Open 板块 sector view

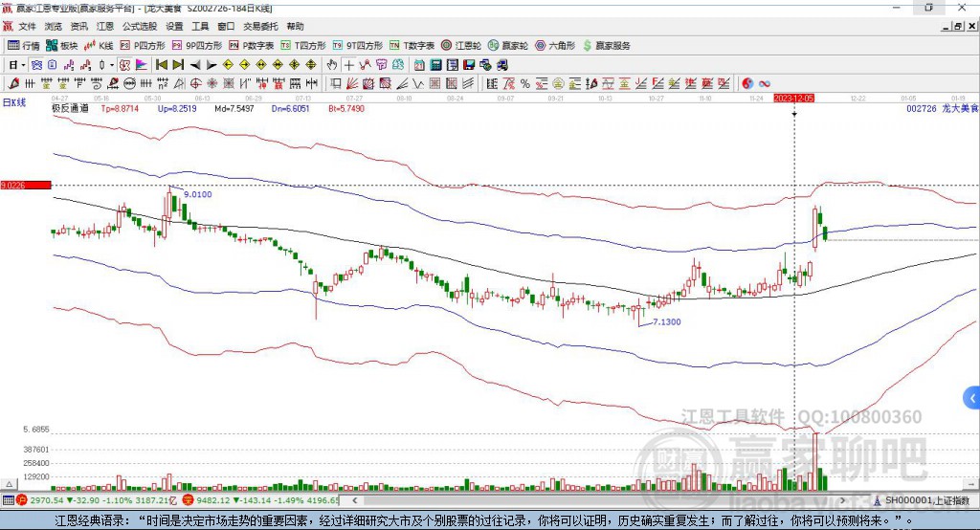pyautogui.click(x=62, y=46)
